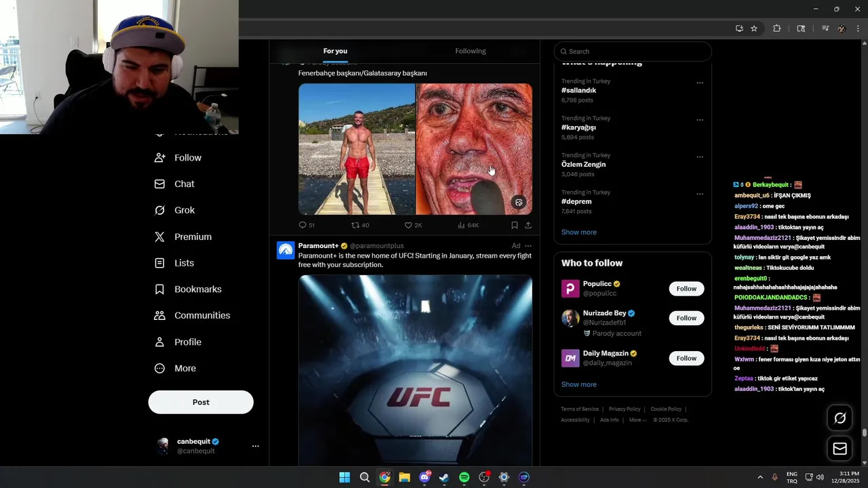Click the Post button
Image resolution: width=868 pixels, height=488 pixels.
coord(201,402)
